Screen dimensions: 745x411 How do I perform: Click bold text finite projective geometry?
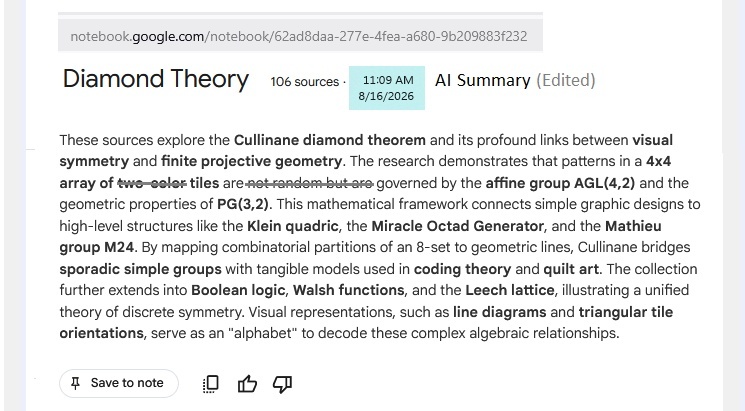[x=251, y=162]
